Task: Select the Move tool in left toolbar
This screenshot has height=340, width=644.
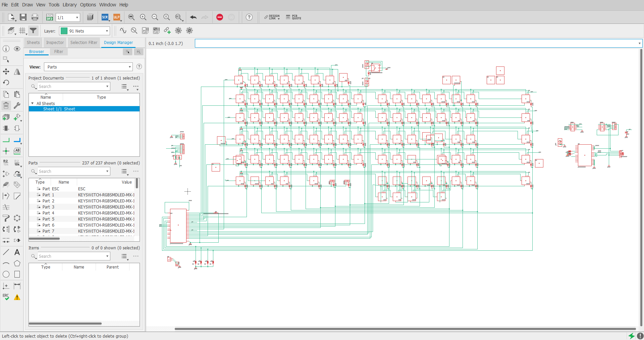Action: click(6, 71)
